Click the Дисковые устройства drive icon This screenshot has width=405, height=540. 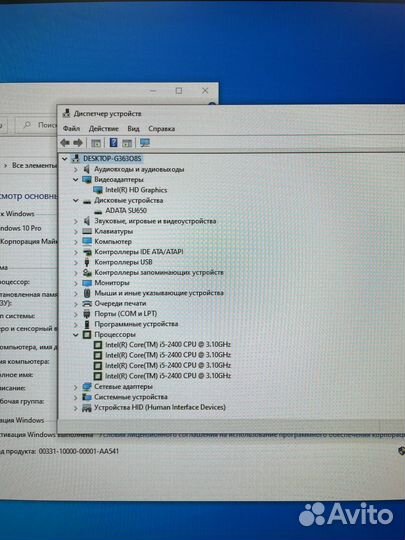click(87, 201)
